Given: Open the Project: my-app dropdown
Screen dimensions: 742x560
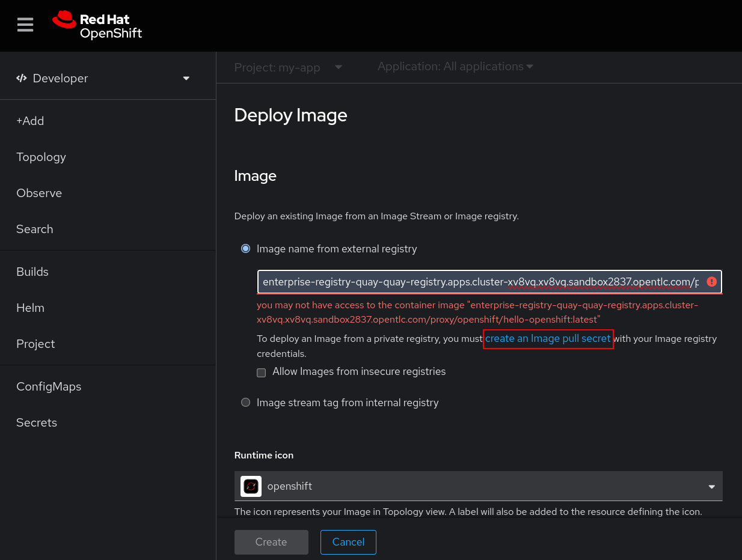Looking at the screenshot, I should point(288,67).
